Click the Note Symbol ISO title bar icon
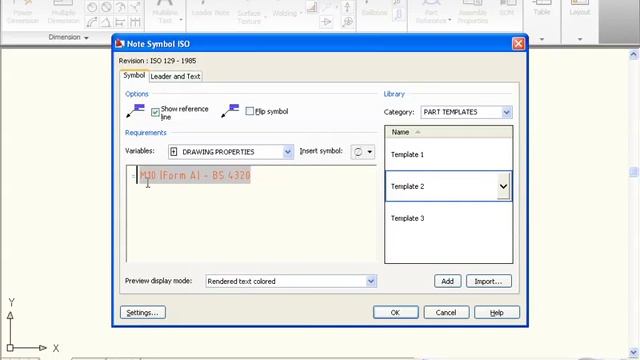 [x=119, y=43]
